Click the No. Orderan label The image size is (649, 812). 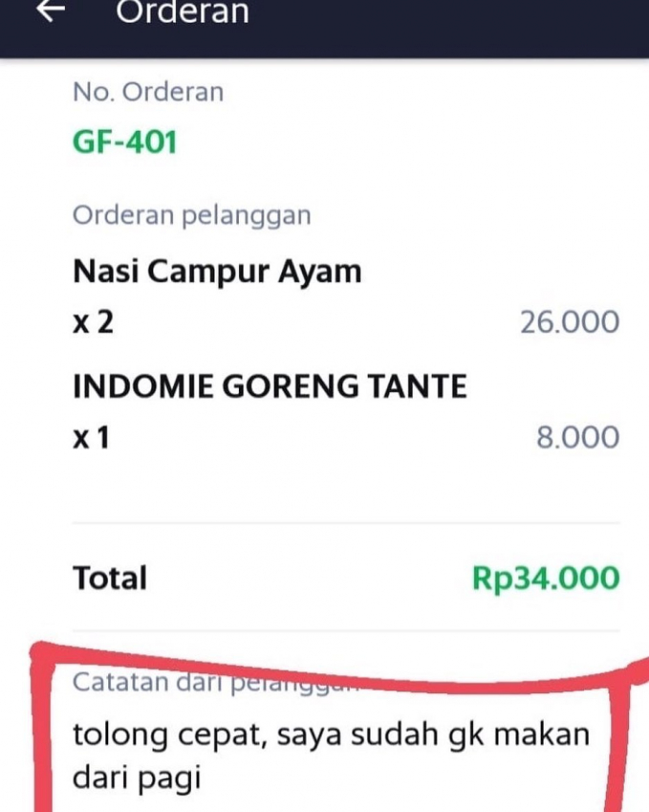pyautogui.click(x=148, y=92)
